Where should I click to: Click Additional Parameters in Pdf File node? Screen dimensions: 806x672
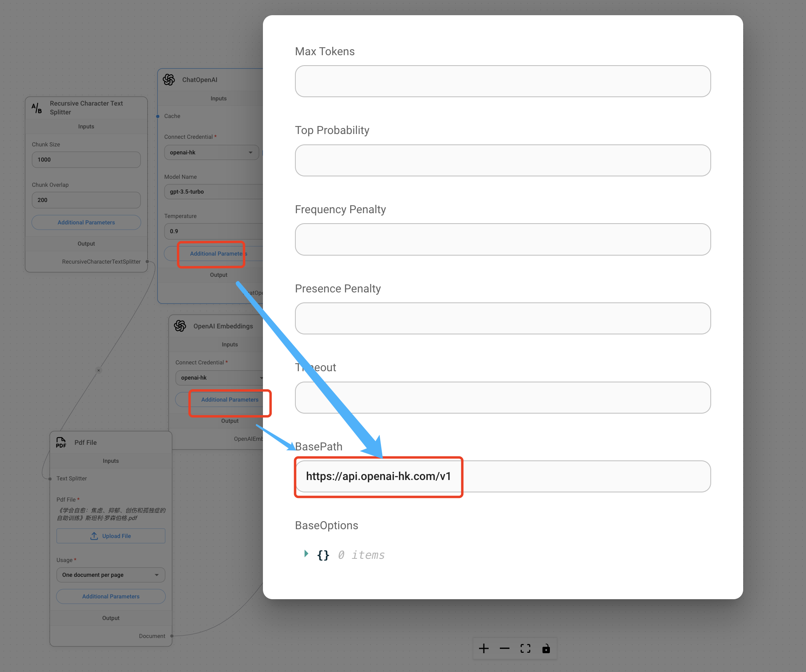[x=110, y=596]
